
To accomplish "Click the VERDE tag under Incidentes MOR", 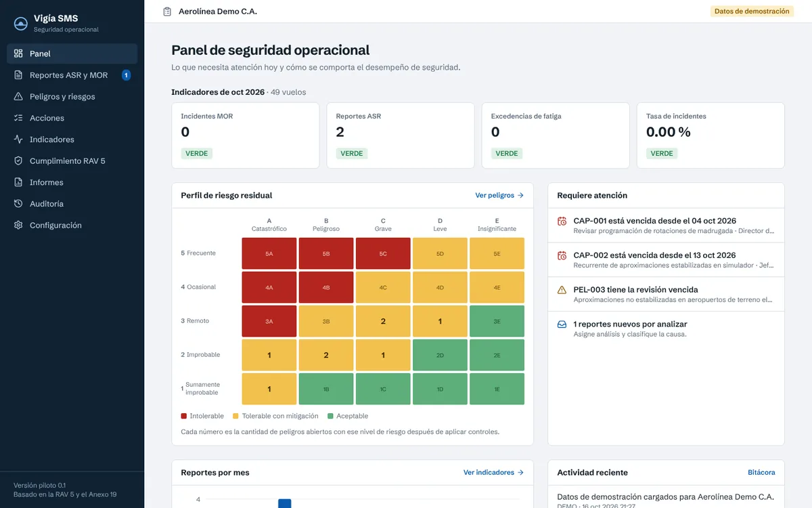I will [197, 154].
